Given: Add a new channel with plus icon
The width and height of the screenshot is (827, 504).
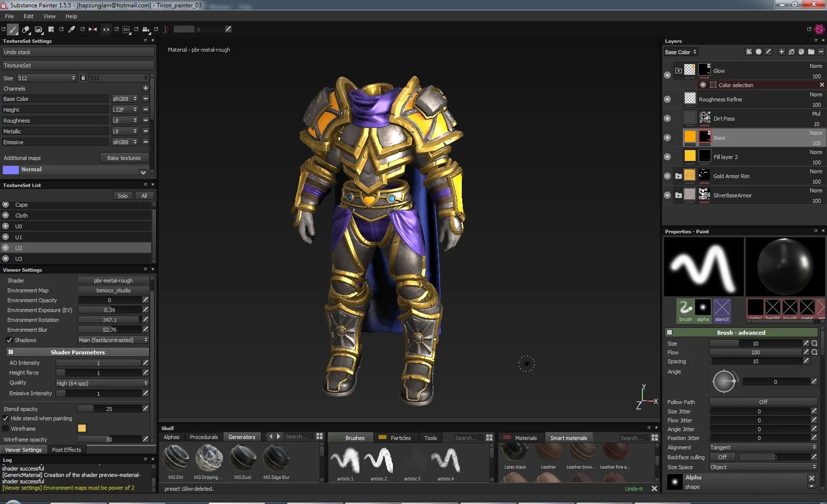Looking at the screenshot, I should [146, 88].
